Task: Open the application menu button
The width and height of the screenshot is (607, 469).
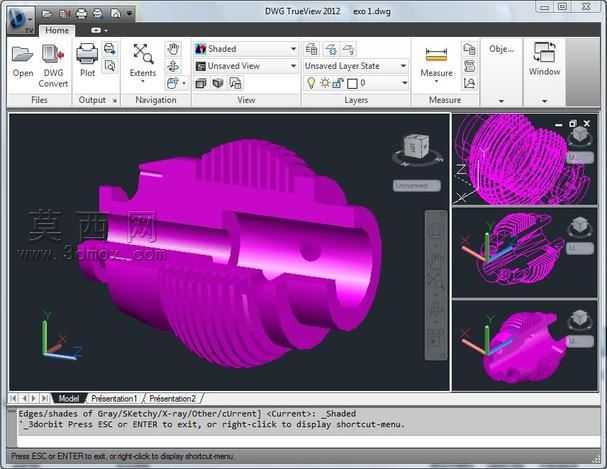Action: pos(20,19)
